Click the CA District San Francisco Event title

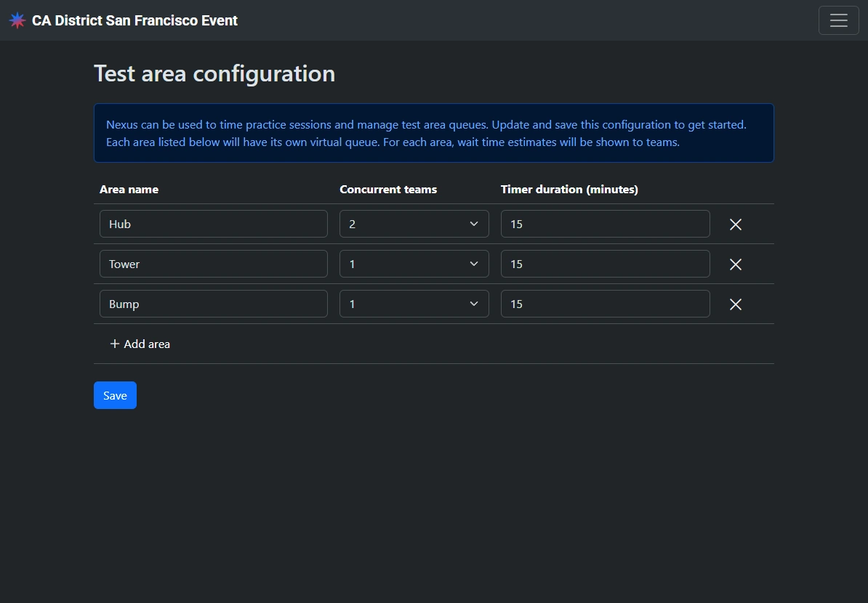134,20
